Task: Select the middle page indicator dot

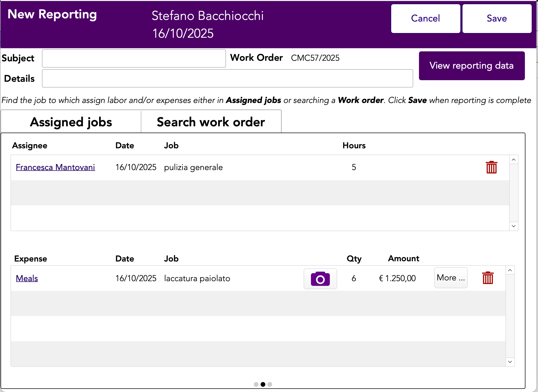Action: 263,384
